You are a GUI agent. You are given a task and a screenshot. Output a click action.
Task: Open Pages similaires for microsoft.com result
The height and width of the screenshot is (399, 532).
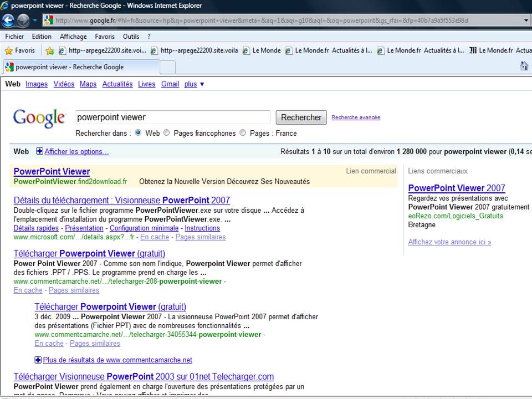point(201,237)
